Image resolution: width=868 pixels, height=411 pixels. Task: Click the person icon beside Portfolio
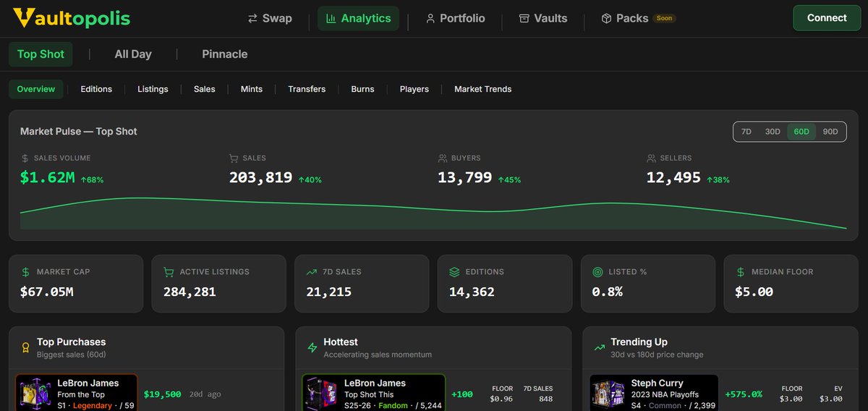tap(430, 18)
